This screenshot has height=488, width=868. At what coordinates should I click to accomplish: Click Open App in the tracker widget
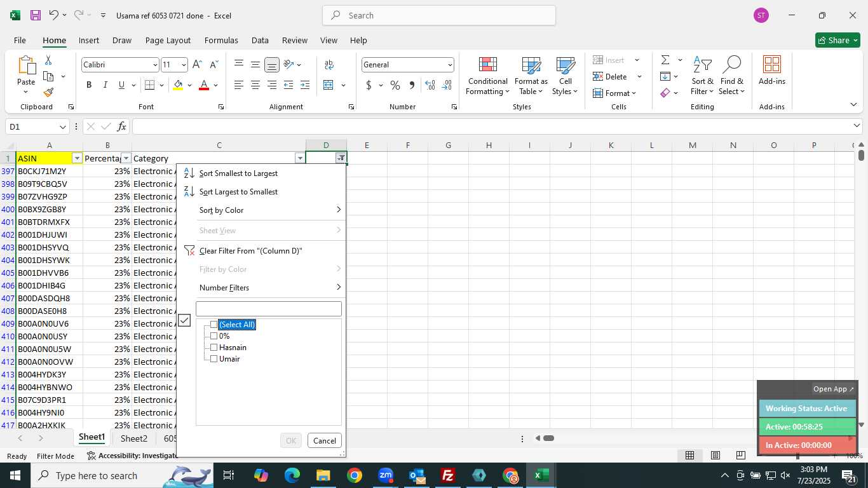click(834, 389)
